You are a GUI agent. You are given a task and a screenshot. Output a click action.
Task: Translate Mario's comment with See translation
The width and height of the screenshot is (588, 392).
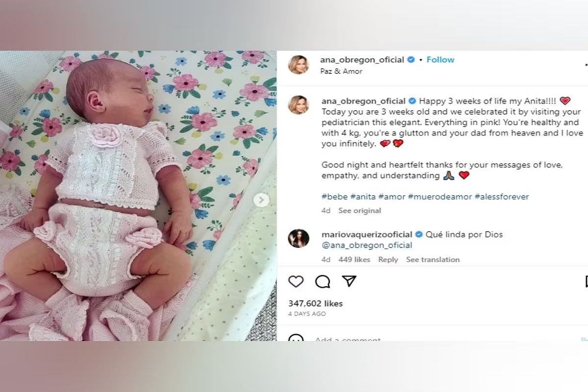pos(433,260)
